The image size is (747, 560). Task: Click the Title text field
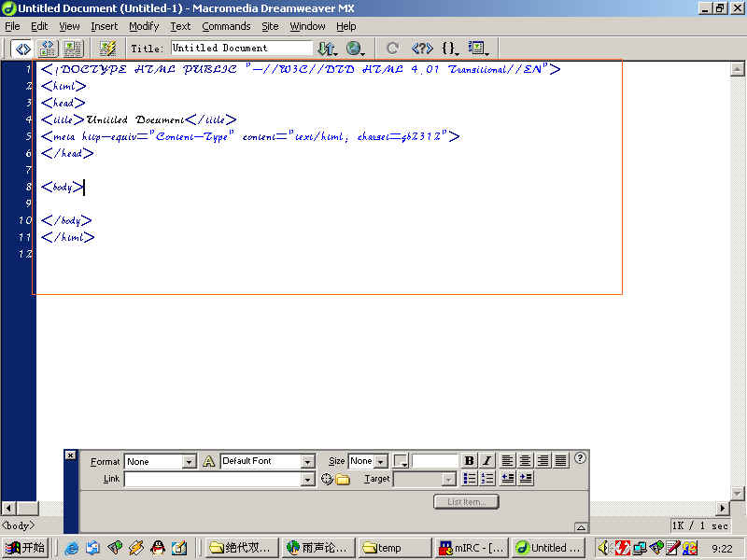click(242, 48)
